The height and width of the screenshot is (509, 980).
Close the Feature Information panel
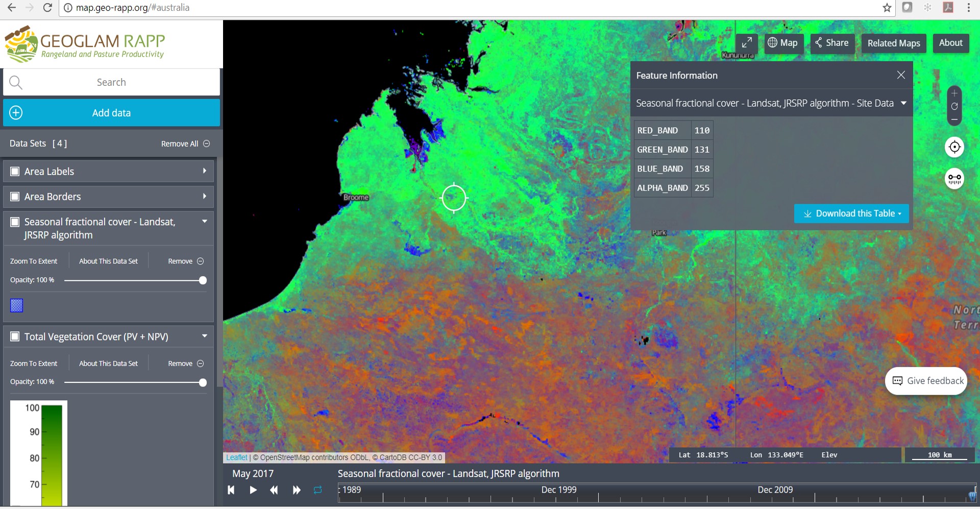901,75
